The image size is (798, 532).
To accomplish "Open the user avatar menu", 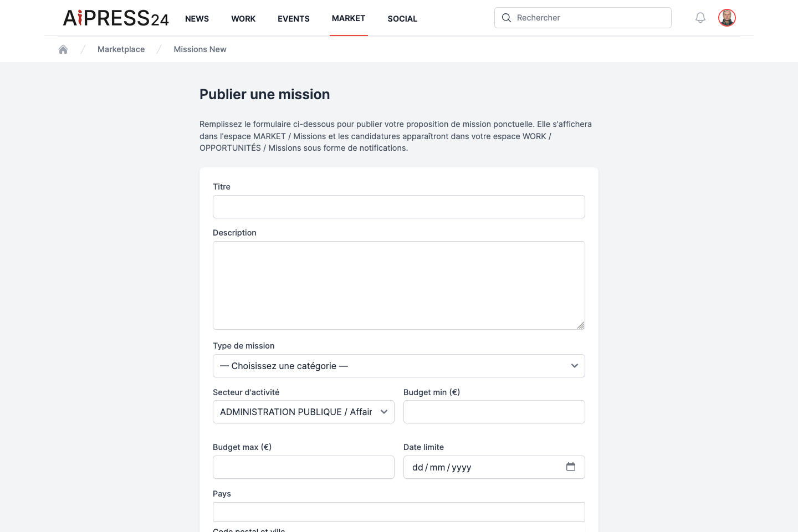I will point(727,18).
